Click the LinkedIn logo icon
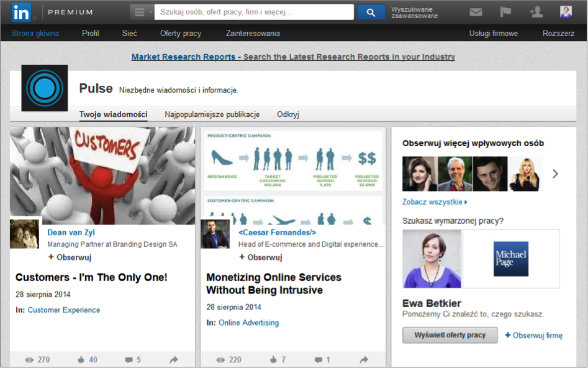Viewport: 588px width, 368px height. pyautogui.click(x=21, y=12)
